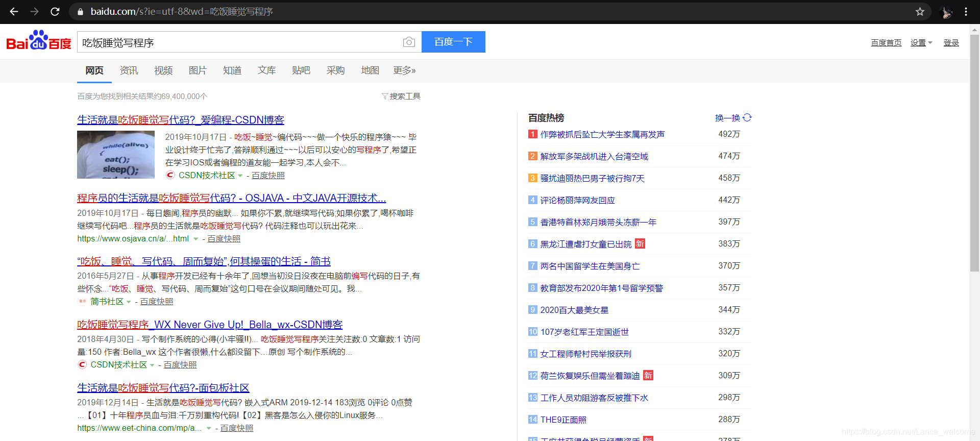Open 百度快照 for the first result
The height and width of the screenshot is (441, 980).
[x=268, y=176]
